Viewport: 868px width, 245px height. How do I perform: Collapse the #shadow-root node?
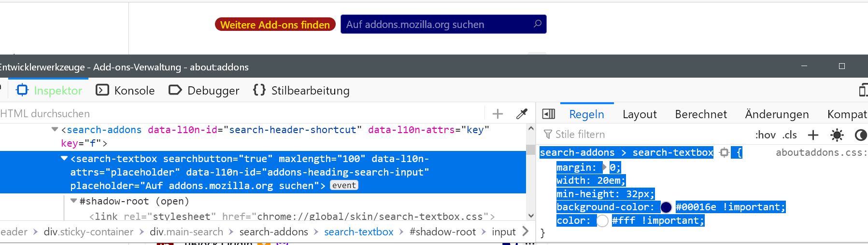pos(73,201)
